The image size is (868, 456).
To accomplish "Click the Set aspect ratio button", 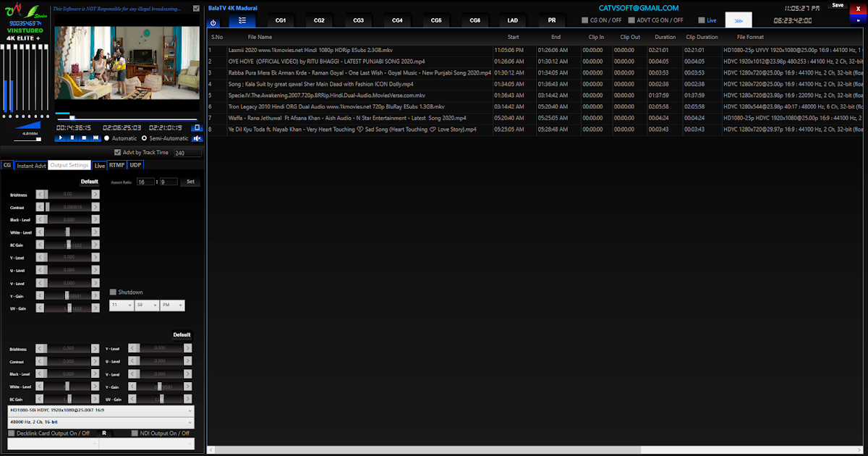I will pos(191,182).
